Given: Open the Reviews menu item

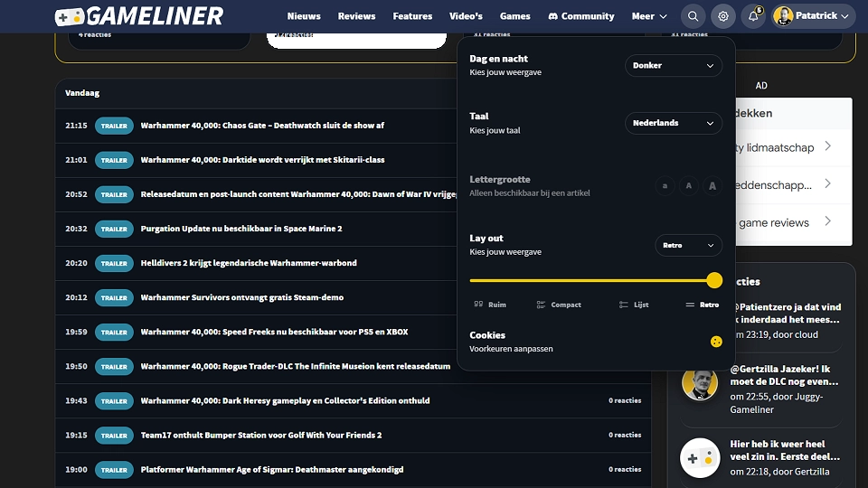Looking at the screenshot, I should 356,16.
